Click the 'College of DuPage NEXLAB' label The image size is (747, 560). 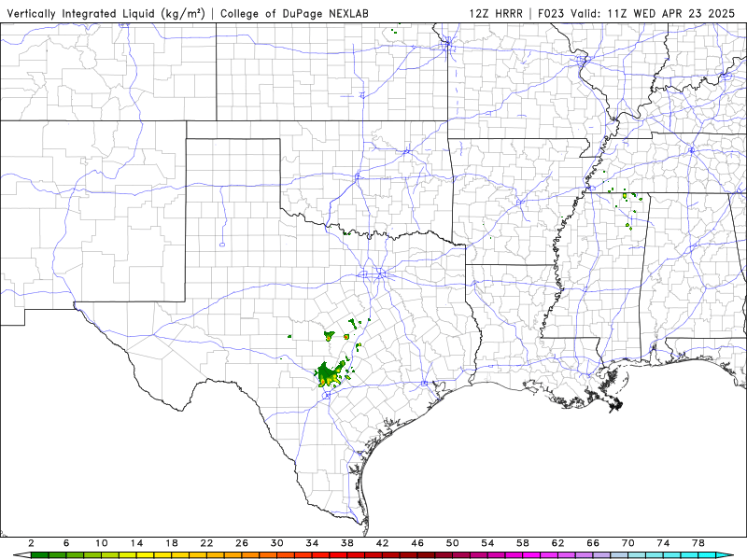[x=294, y=13]
